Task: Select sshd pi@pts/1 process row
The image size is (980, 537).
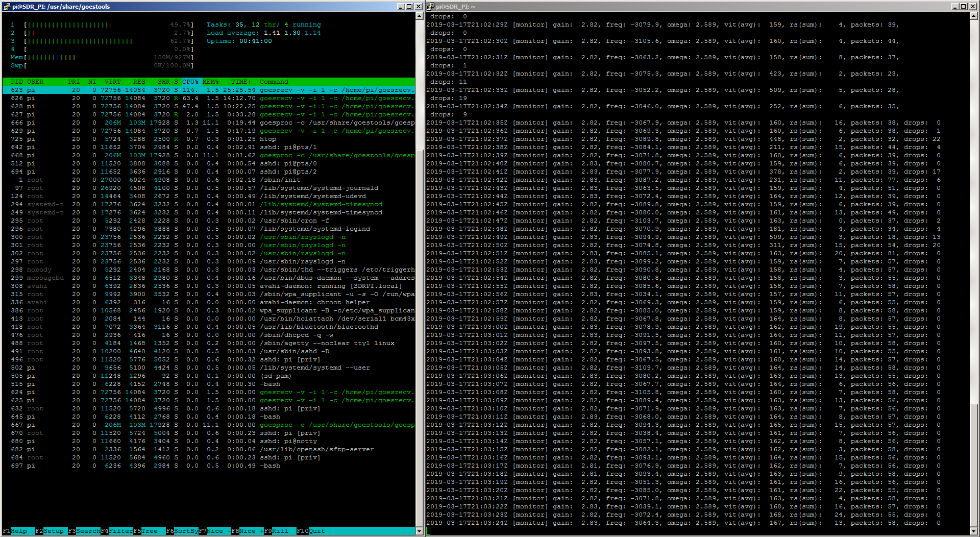Action: [209, 147]
